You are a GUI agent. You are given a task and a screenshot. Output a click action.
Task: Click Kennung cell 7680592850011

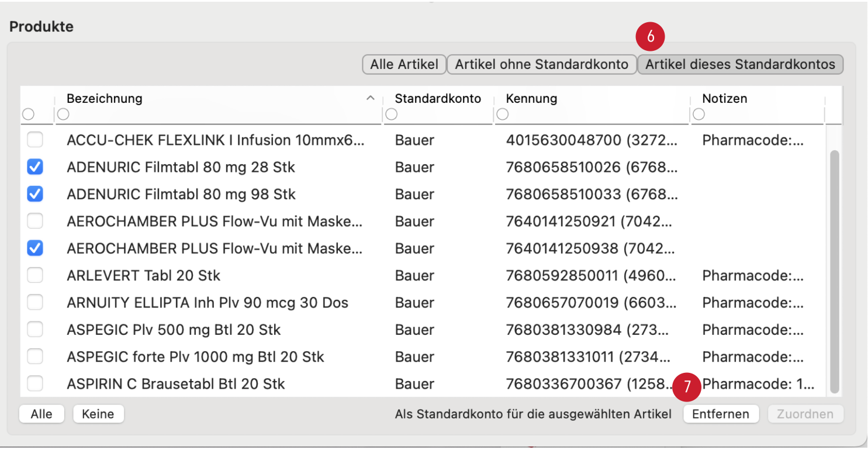tap(592, 275)
